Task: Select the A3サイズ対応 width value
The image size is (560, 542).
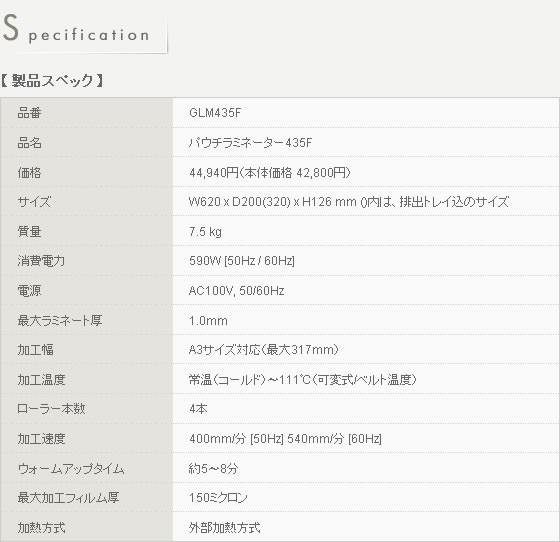Action: (x=264, y=350)
